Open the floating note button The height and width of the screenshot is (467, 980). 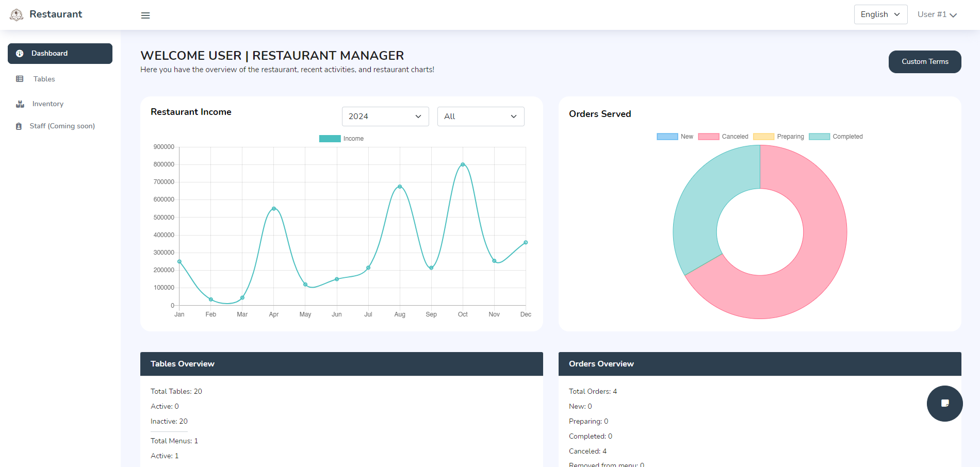(x=944, y=404)
